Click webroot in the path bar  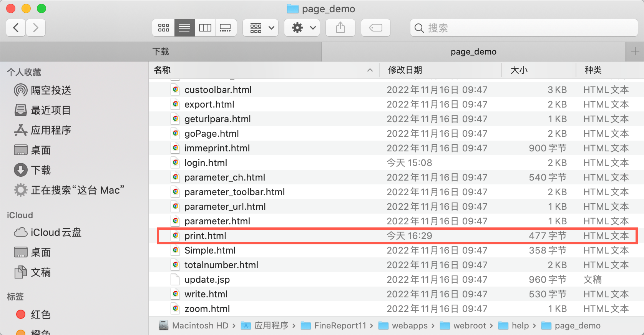pos(463,325)
